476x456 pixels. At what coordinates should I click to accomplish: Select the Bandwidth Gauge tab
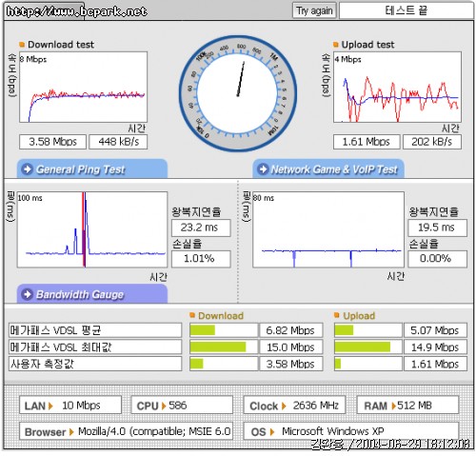[92, 294]
